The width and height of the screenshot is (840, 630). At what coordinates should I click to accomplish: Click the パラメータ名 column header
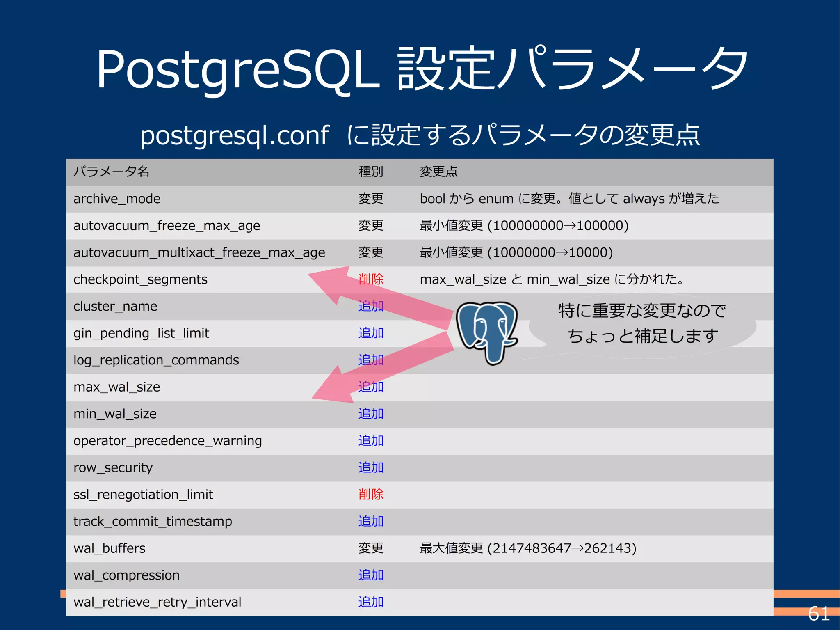coord(111,172)
